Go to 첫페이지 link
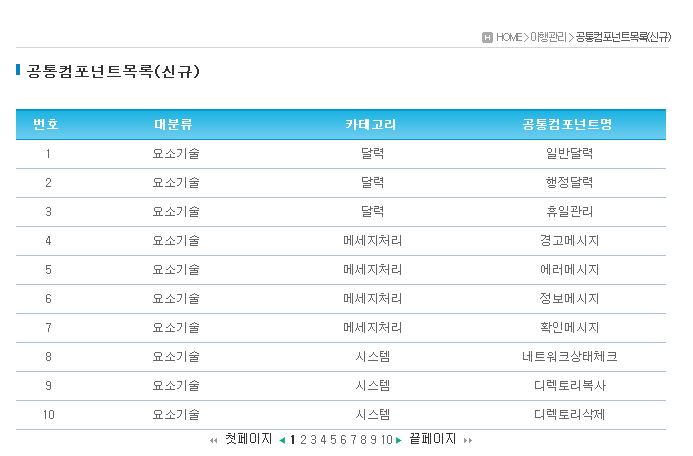The image size is (693, 456). pyautogui.click(x=248, y=439)
